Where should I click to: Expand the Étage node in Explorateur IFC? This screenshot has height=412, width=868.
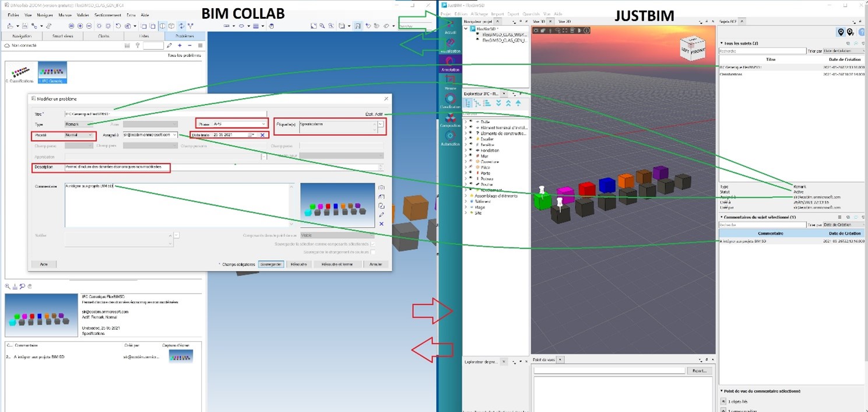point(465,207)
